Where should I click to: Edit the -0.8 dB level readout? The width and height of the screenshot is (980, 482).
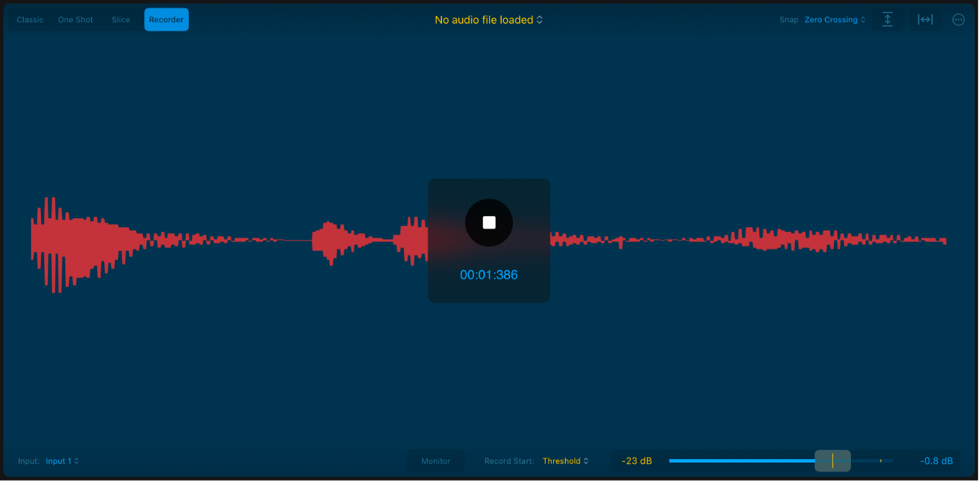pyautogui.click(x=936, y=460)
